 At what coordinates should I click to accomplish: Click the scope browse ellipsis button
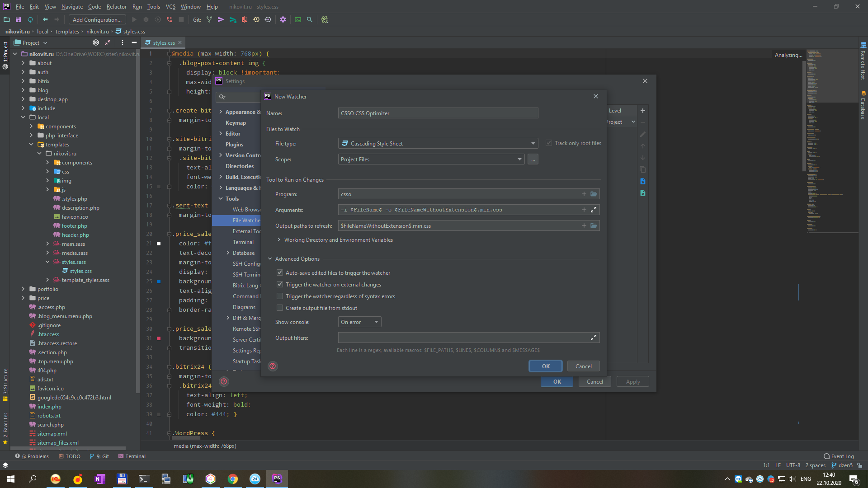tap(533, 159)
